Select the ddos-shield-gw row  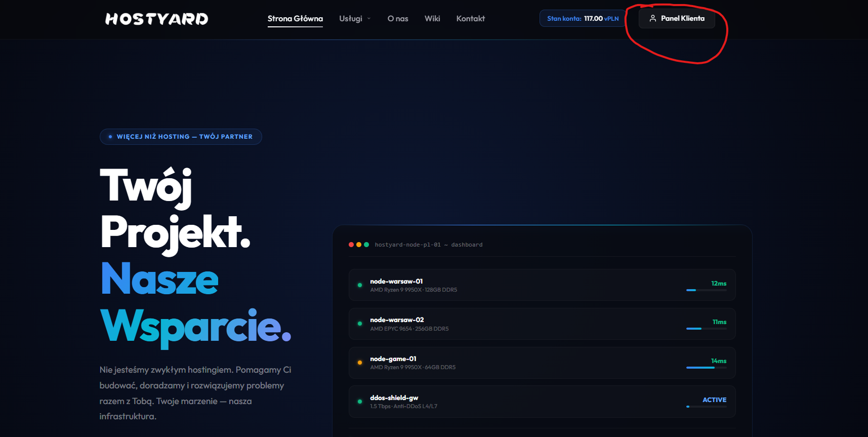pos(542,402)
